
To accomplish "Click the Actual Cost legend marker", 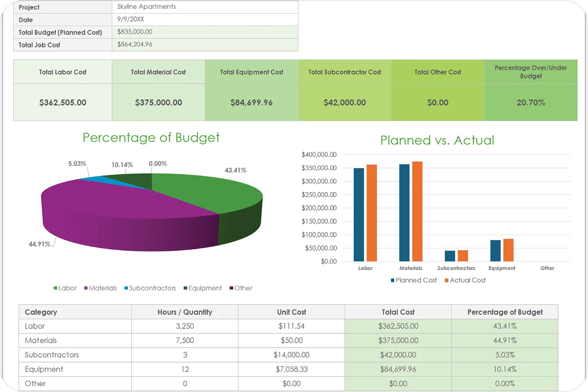I will [446, 281].
